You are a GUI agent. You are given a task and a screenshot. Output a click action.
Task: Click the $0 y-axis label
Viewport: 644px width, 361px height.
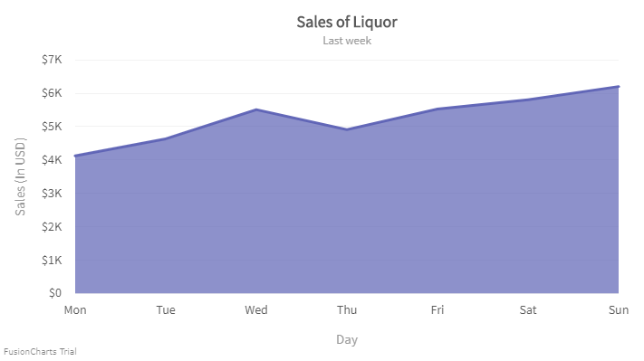tap(55, 293)
